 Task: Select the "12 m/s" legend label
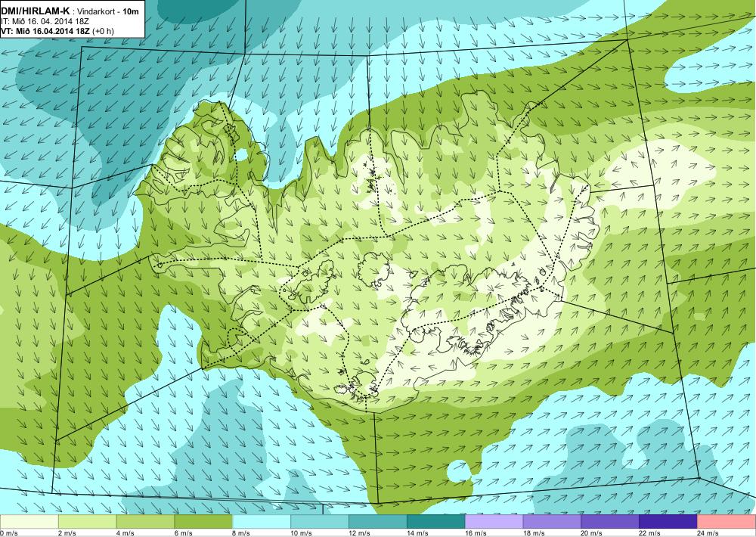pyautogui.click(x=359, y=533)
